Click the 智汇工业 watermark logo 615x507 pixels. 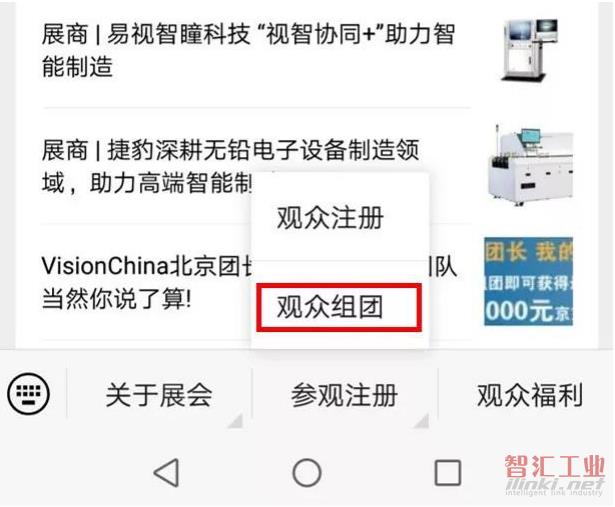point(555,475)
